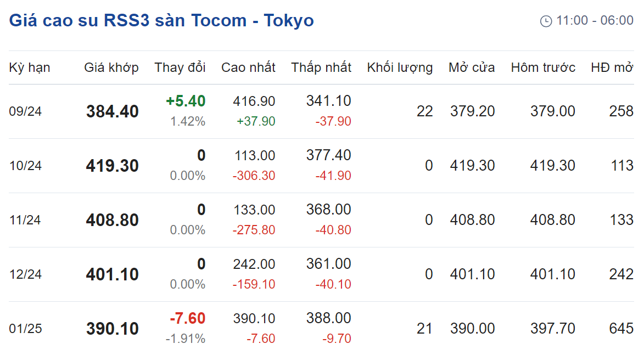Click the 384.40 matched price
The width and height of the screenshot is (644, 355).
113,111
